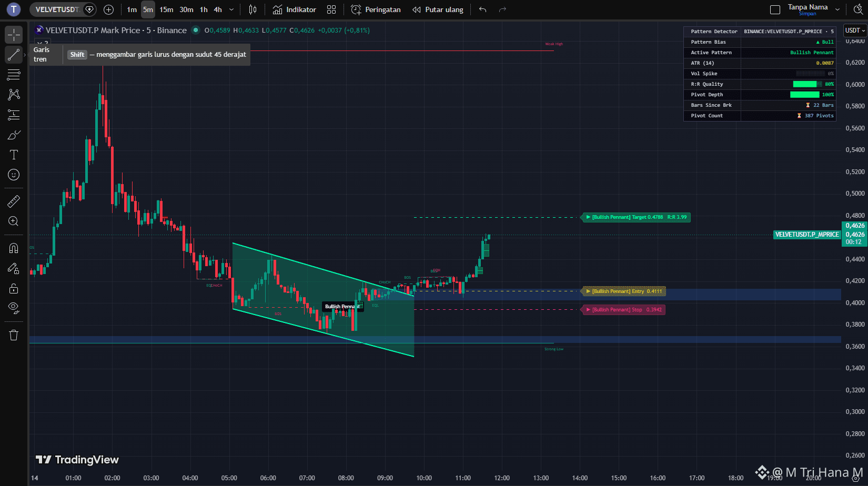
Task: Open the Indikator panel
Action: (x=294, y=9)
